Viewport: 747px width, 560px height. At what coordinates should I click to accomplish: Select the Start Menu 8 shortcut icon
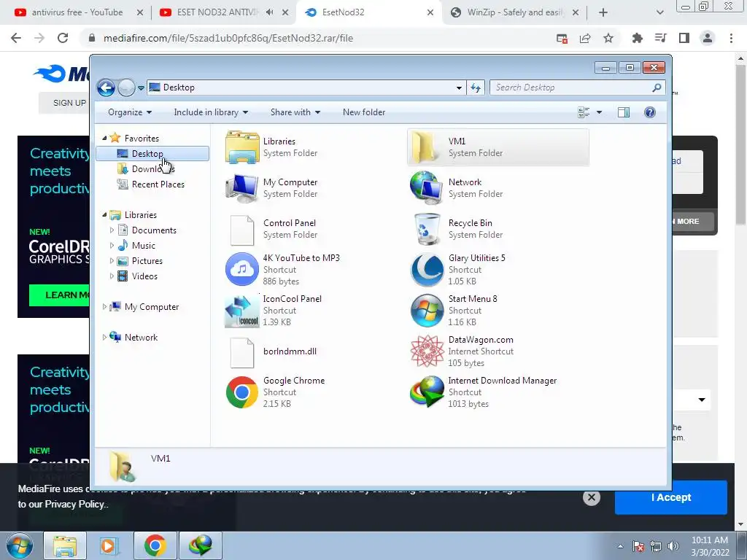(427, 311)
